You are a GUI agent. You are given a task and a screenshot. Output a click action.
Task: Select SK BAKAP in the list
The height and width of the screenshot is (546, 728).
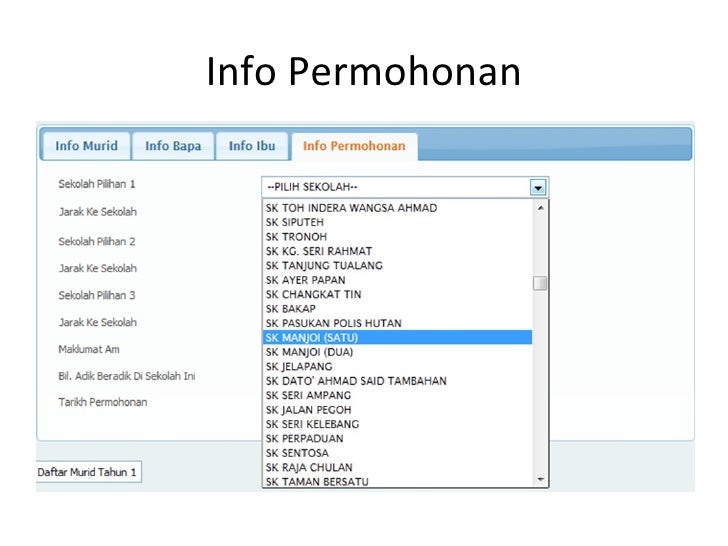[397, 309]
